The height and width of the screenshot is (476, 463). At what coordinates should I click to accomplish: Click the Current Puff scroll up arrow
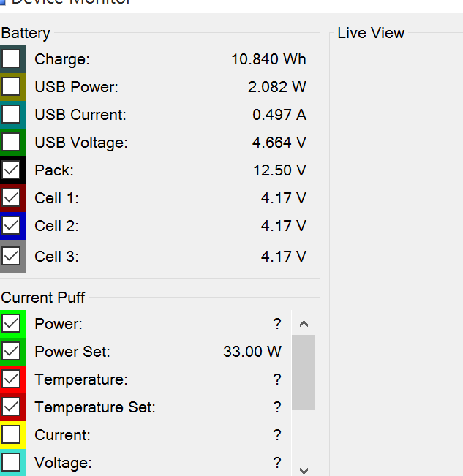(304, 323)
